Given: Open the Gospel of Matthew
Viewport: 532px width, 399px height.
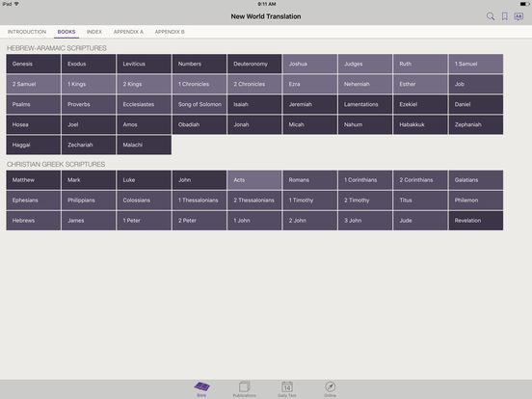Looking at the screenshot, I should (x=33, y=180).
